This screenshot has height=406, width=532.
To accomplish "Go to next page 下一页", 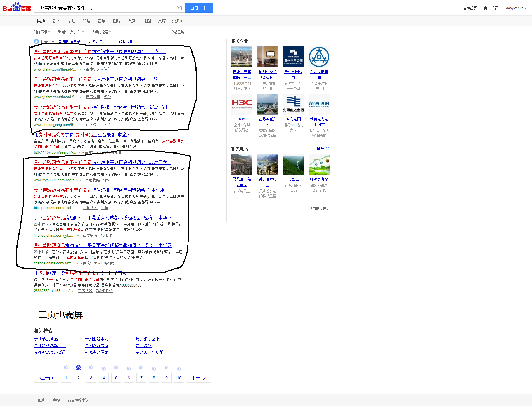I will (199, 378).
